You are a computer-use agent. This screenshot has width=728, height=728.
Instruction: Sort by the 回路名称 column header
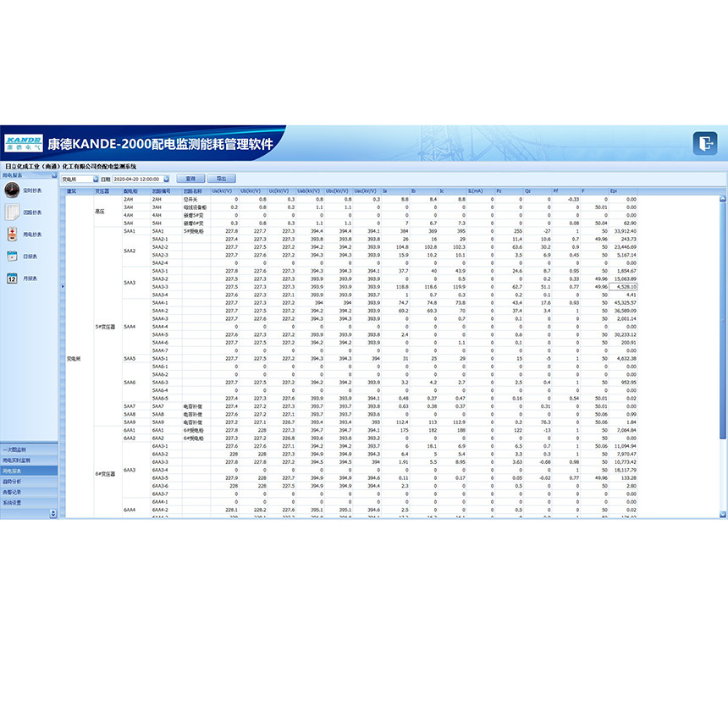coord(196,191)
